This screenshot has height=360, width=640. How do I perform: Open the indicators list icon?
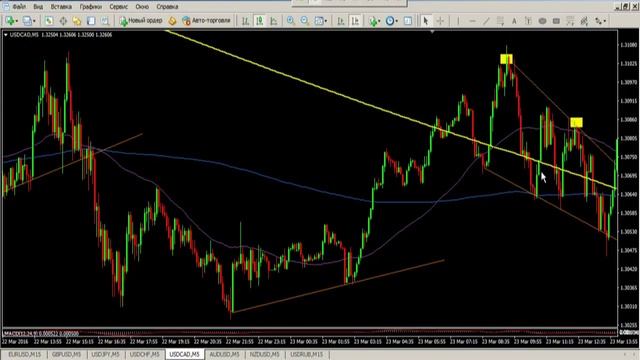(x=372, y=21)
